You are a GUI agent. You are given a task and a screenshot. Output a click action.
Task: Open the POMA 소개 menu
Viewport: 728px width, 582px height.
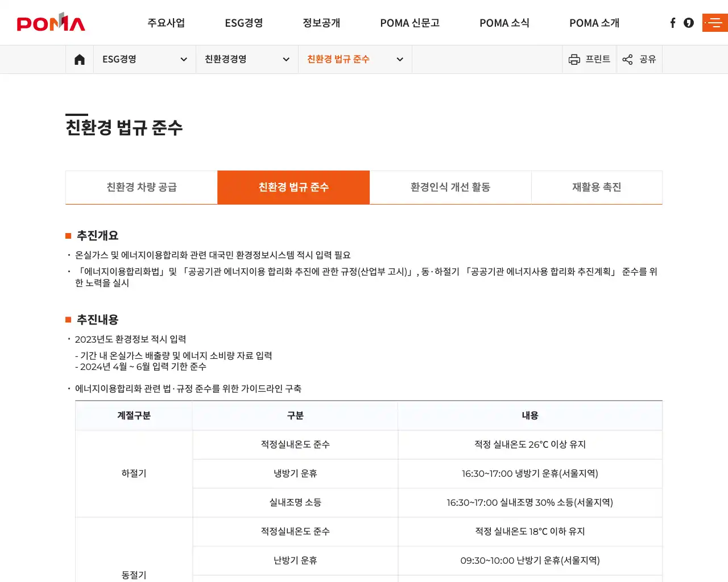594,23
